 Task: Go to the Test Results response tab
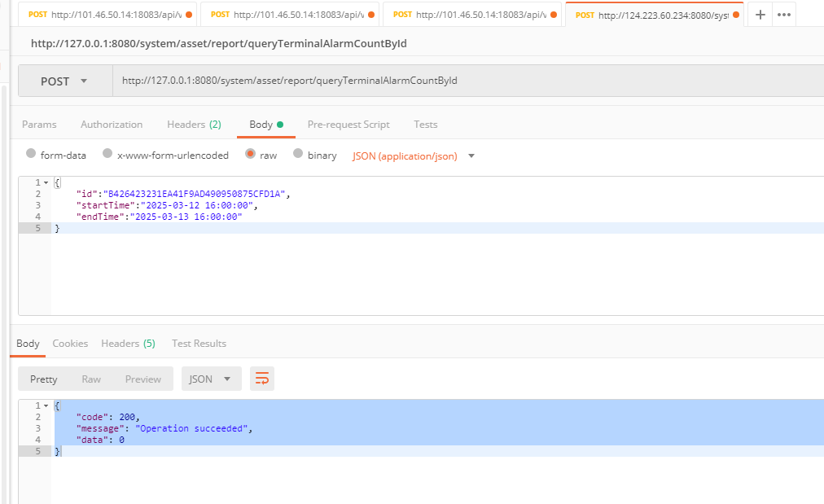tap(199, 344)
